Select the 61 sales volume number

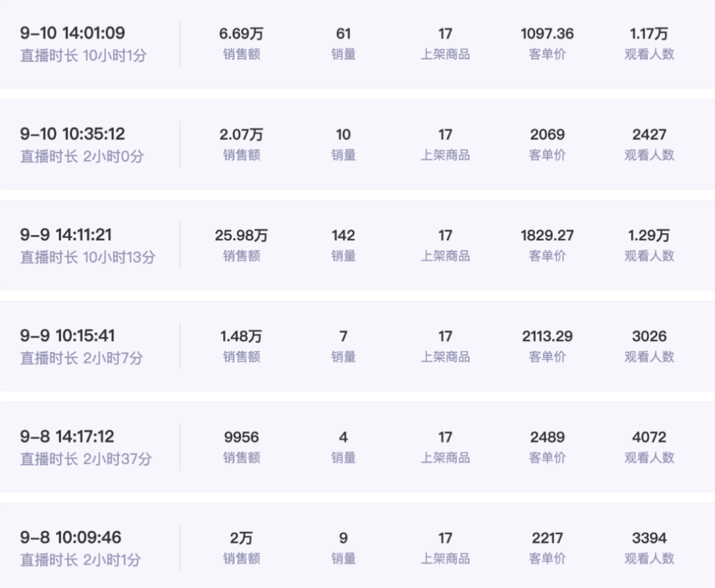(x=343, y=34)
